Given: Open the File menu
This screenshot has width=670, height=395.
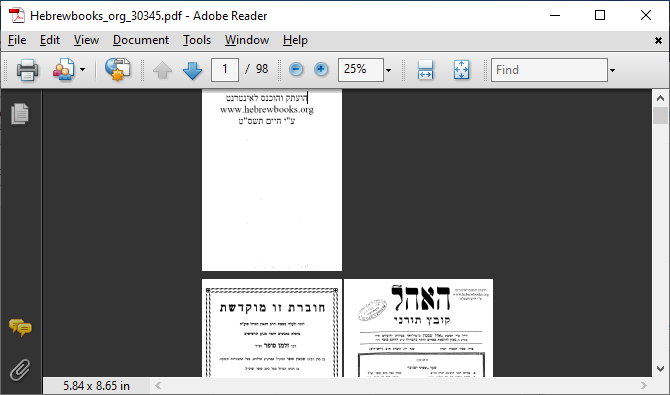Looking at the screenshot, I should pyautogui.click(x=17, y=40).
